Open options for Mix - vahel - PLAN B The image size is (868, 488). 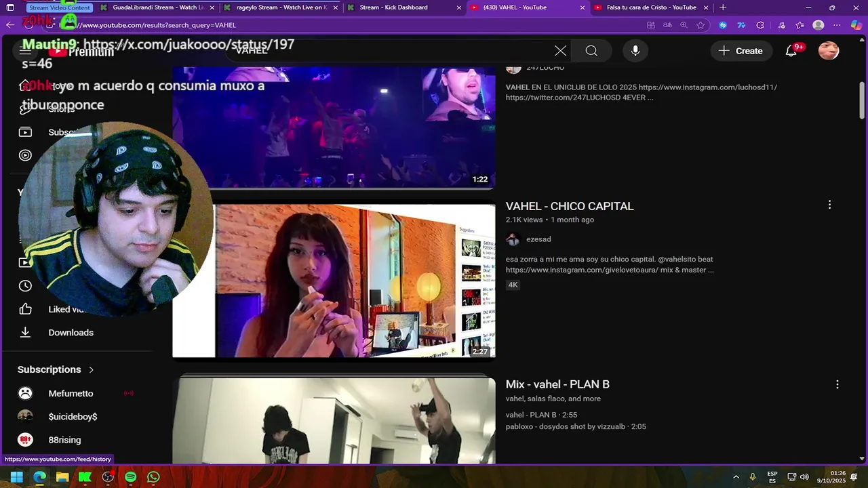tap(837, 384)
